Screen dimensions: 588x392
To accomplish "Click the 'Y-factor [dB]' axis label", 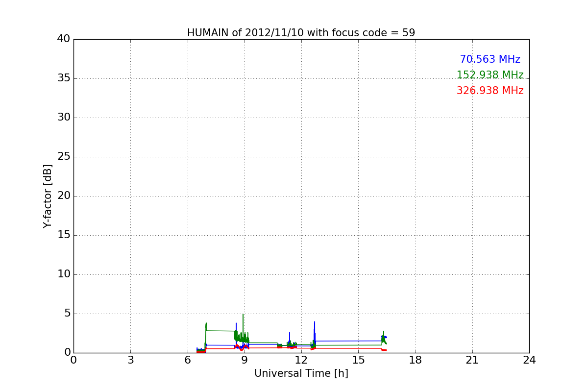I will [48, 196].
